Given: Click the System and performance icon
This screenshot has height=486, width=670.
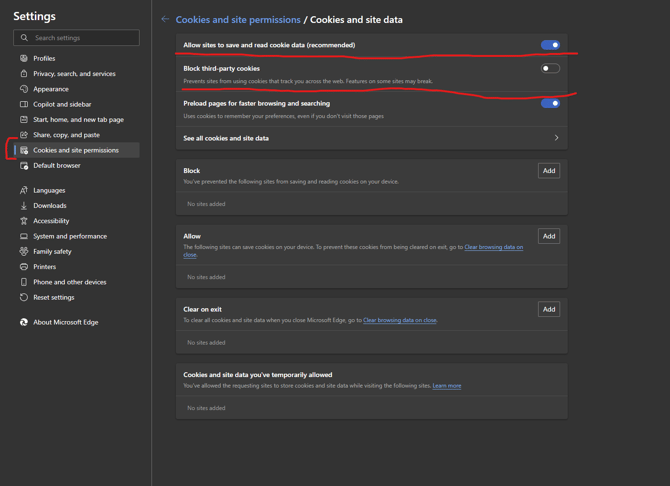Looking at the screenshot, I should [x=24, y=236].
